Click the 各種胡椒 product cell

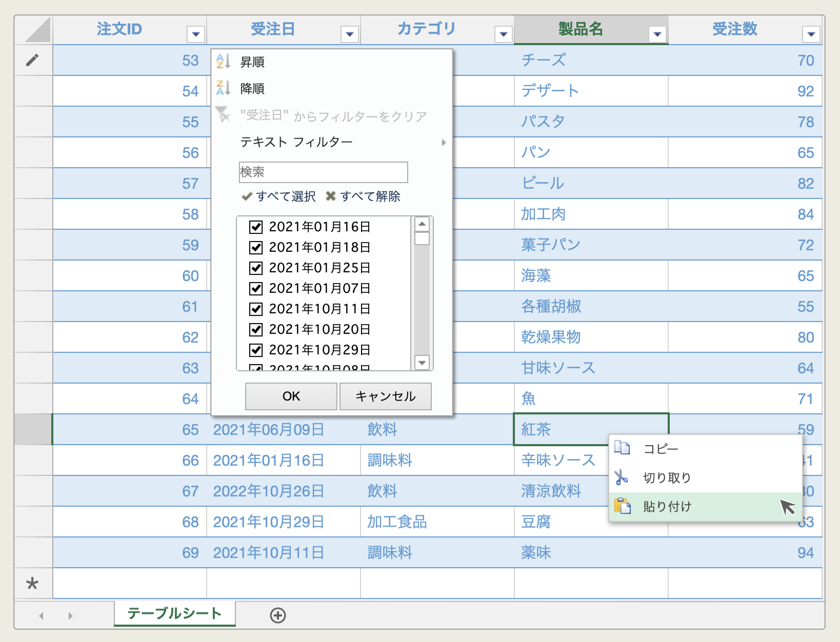(591, 306)
